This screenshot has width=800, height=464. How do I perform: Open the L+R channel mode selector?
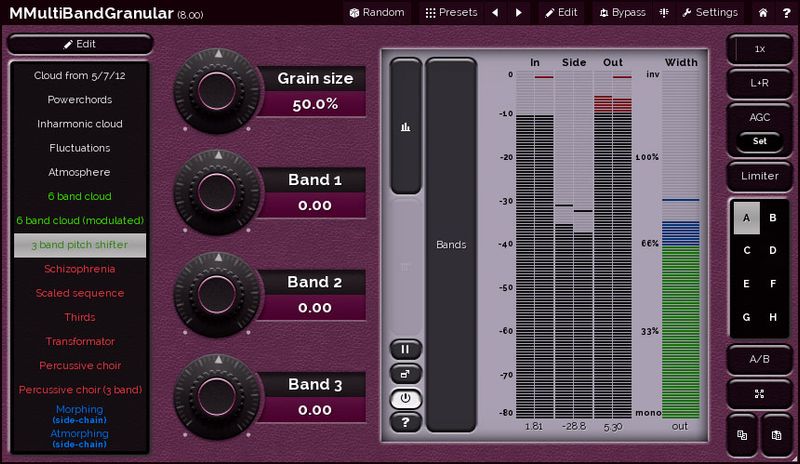click(x=759, y=83)
